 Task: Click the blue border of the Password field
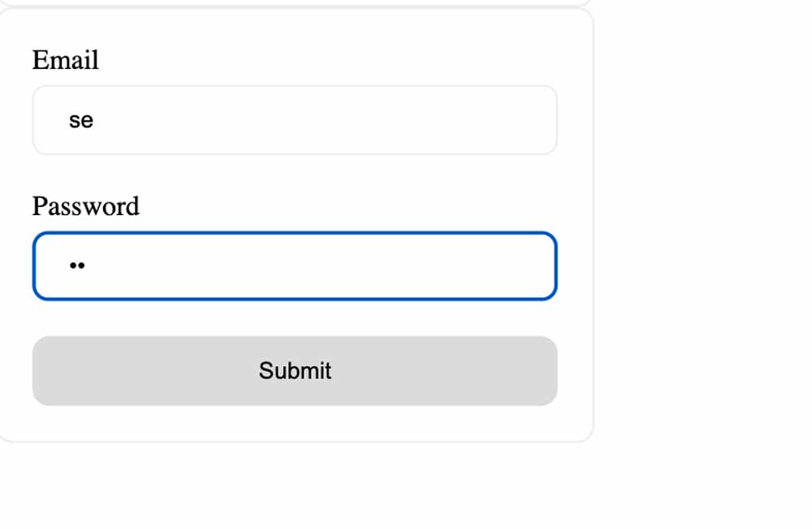coord(294,235)
